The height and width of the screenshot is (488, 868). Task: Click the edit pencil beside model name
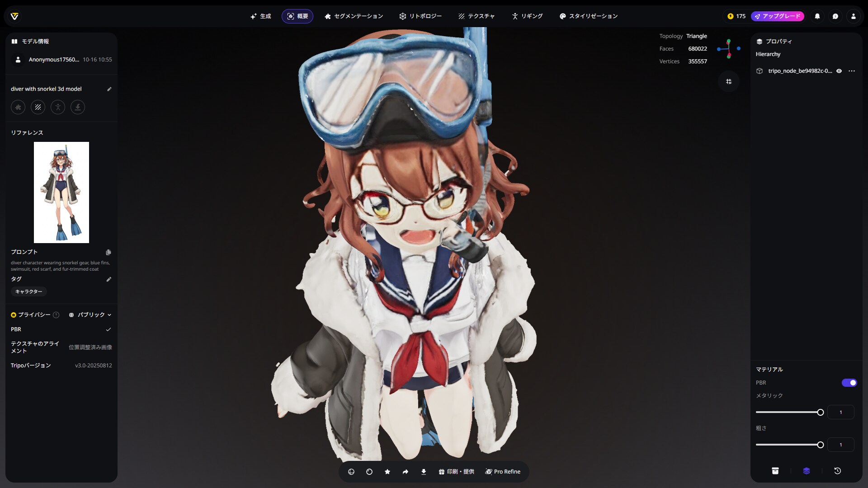pyautogui.click(x=109, y=89)
